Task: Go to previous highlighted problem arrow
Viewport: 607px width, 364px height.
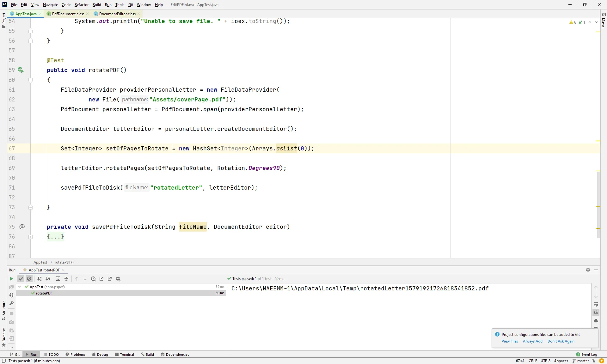Action: pos(590,22)
